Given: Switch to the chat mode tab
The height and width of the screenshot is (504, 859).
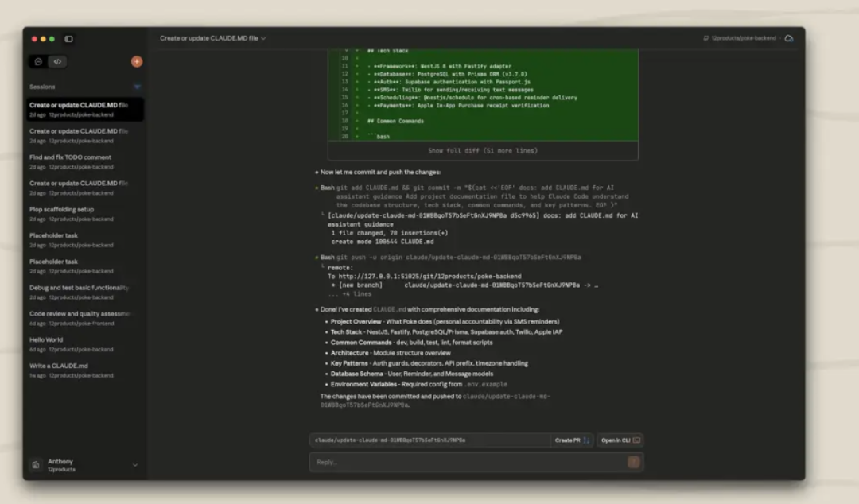Looking at the screenshot, I should point(38,61).
